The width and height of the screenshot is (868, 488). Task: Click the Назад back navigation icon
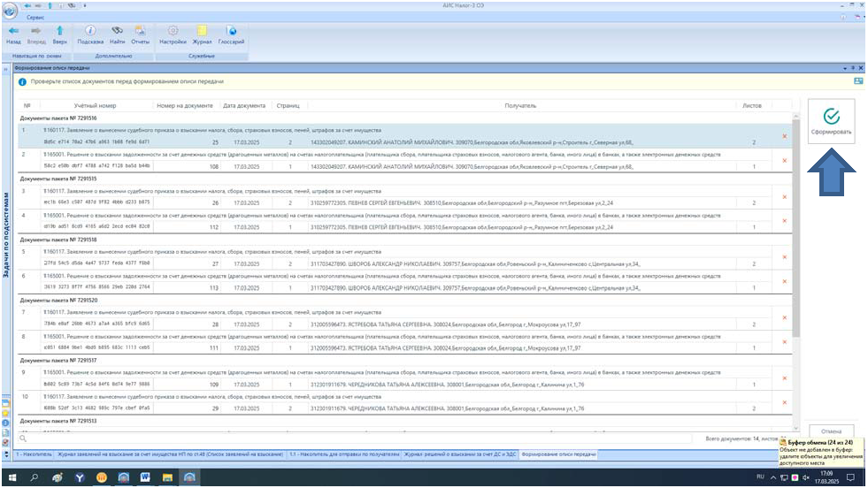13,33
